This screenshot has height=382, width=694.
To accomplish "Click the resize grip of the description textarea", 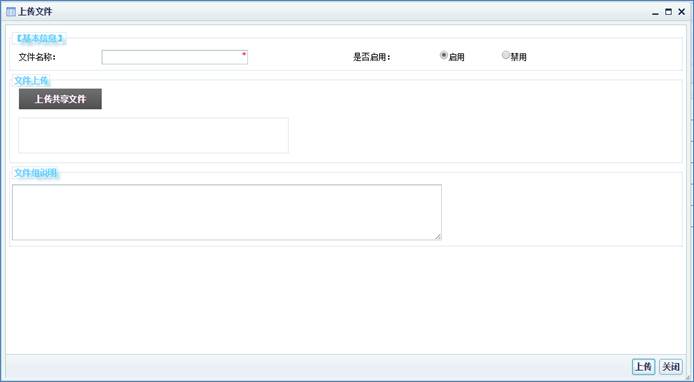I will pyautogui.click(x=437, y=236).
